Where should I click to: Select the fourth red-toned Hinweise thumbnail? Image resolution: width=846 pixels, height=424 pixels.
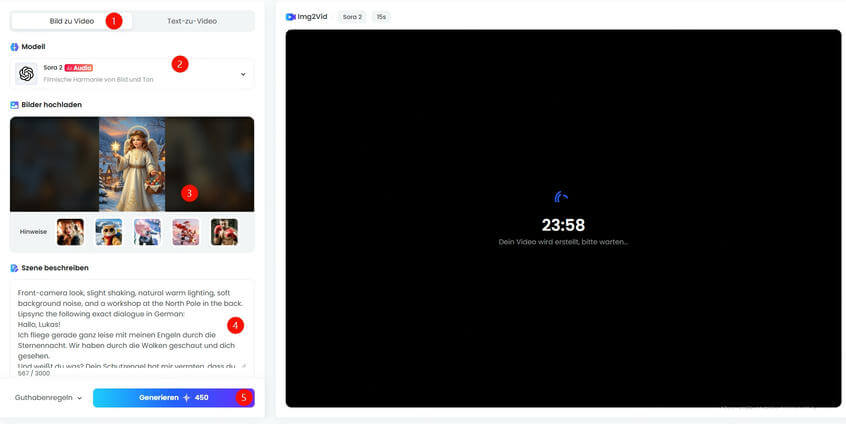pyautogui.click(x=186, y=232)
